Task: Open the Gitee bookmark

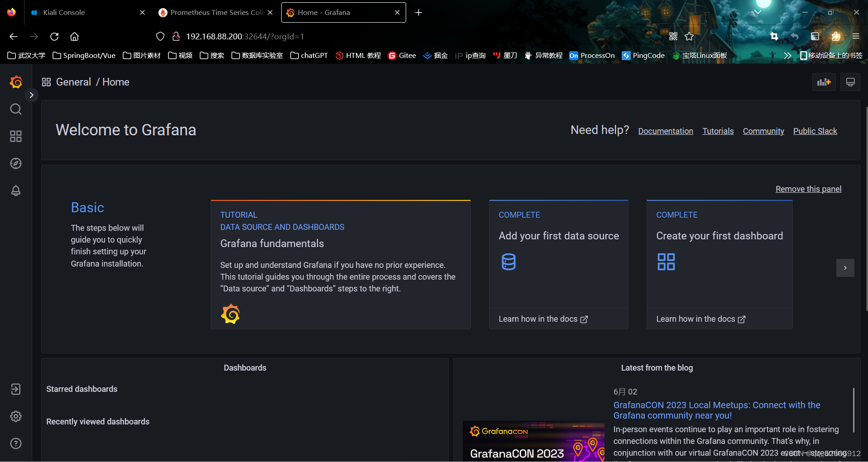Action: (402, 56)
